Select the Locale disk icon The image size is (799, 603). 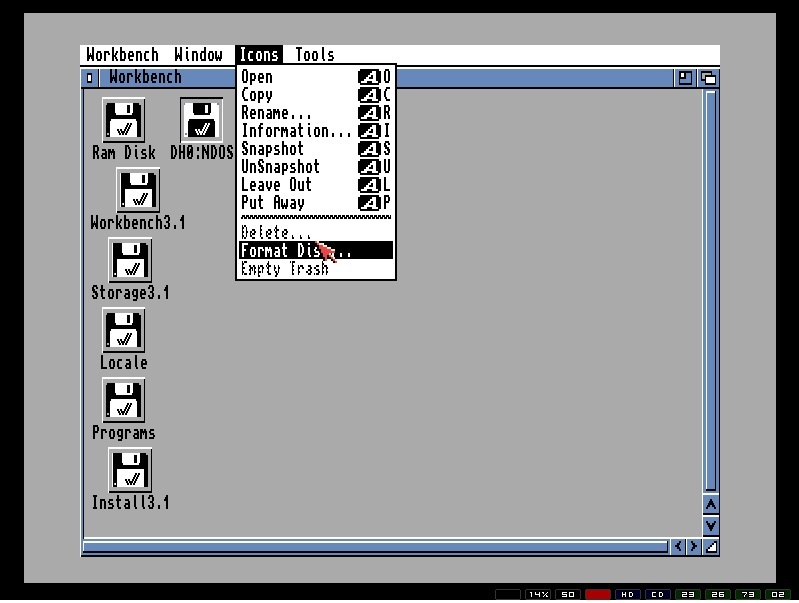[x=123, y=330]
